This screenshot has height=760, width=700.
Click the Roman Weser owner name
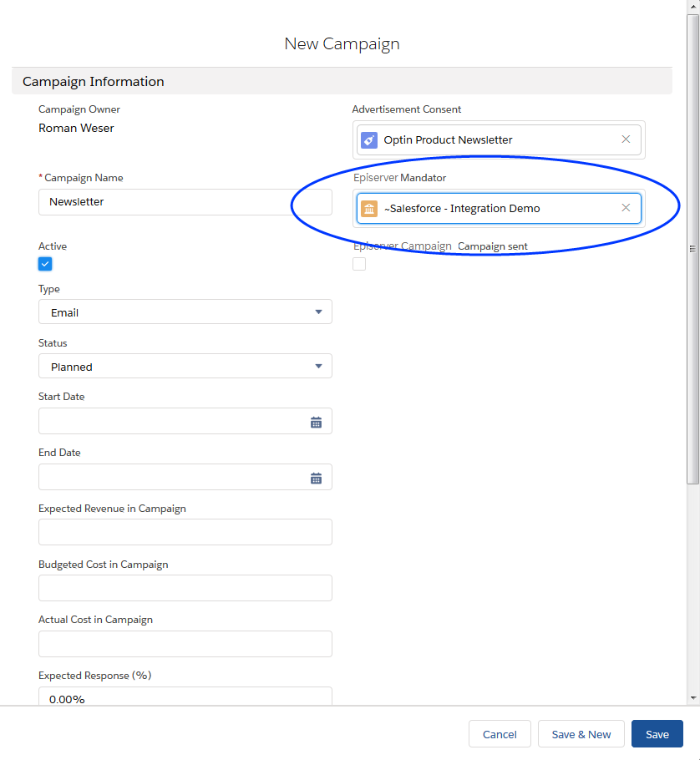click(76, 129)
